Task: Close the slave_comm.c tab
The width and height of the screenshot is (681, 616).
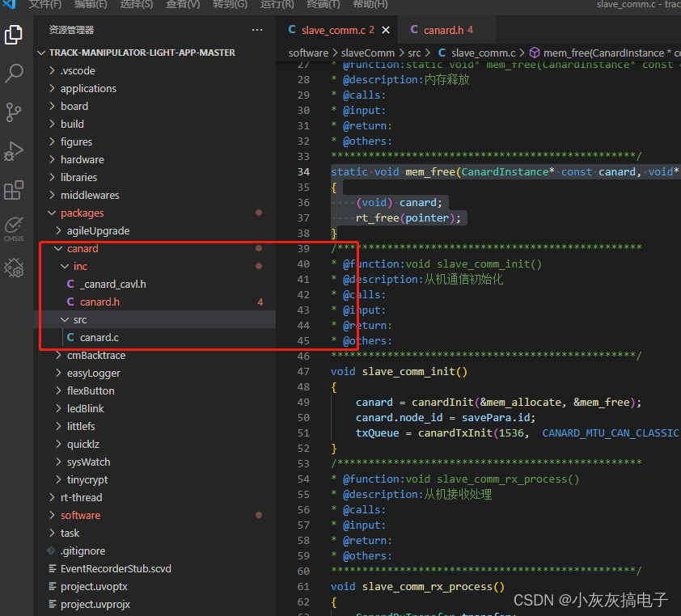Action: tap(386, 30)
